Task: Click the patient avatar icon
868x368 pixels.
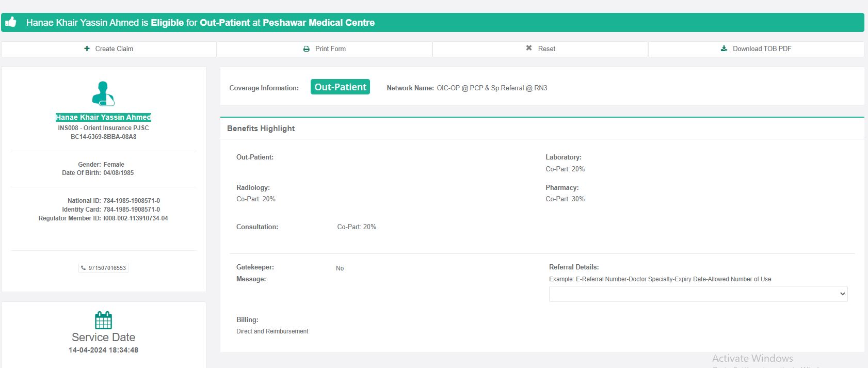Action: point(103,93)
